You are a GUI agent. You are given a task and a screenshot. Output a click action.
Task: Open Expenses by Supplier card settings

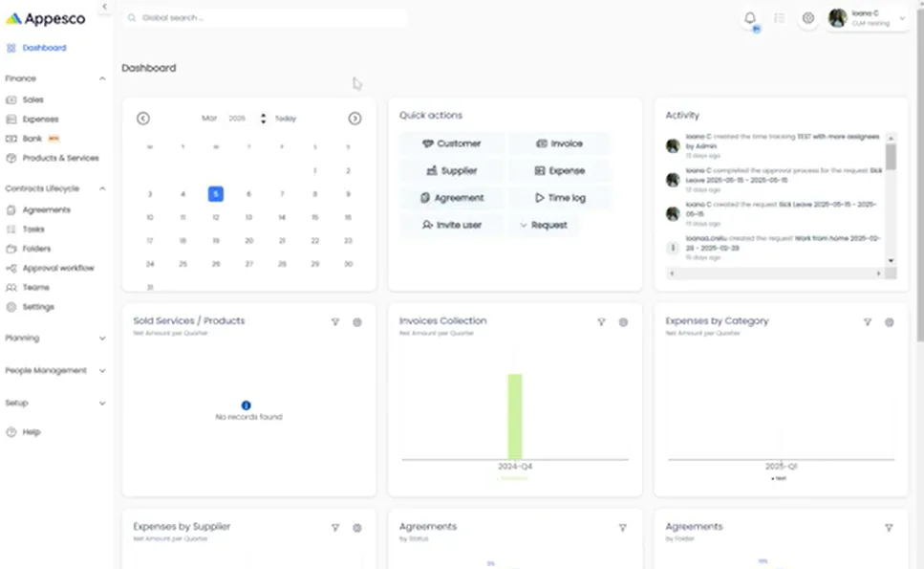click(357, 528)
